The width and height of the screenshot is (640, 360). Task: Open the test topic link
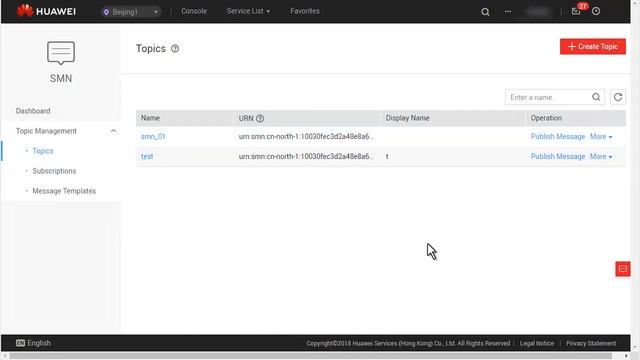tap(147, 157)
